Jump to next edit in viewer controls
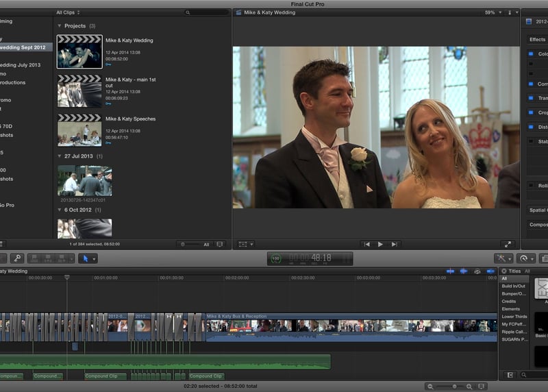The height and width of the screenshot is (392, 548). (395, 244)
